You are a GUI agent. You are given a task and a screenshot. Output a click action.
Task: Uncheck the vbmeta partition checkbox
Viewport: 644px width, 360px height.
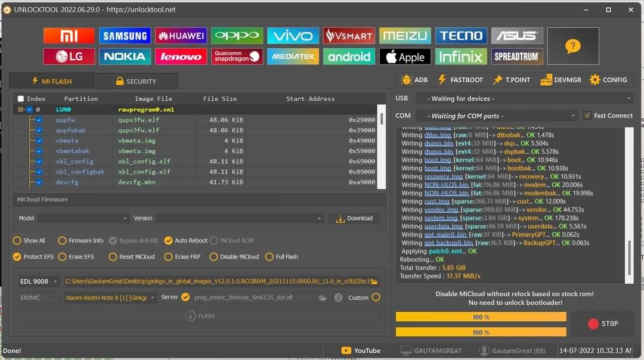(39, 141)
